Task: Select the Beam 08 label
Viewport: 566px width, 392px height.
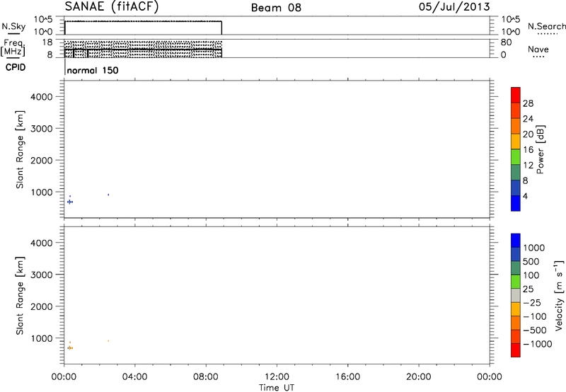Action: (x=276, y=8)
